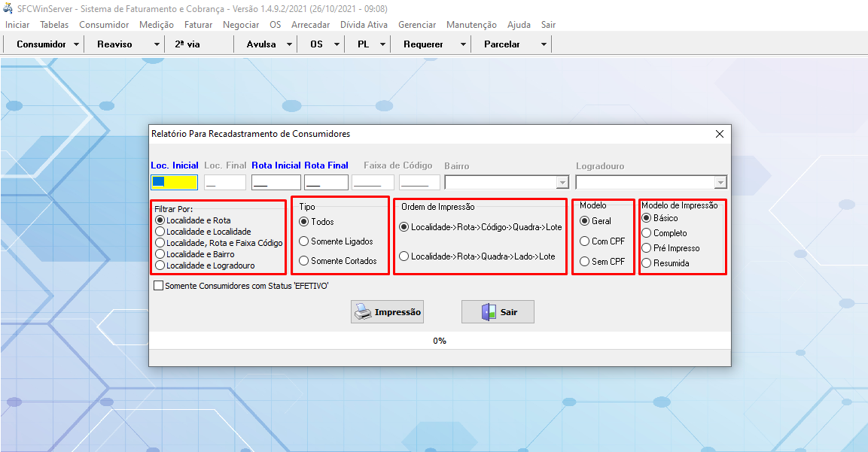868x452 pixels.
Task: Click the 2ª via toolbar button
Action: (187, 44)
